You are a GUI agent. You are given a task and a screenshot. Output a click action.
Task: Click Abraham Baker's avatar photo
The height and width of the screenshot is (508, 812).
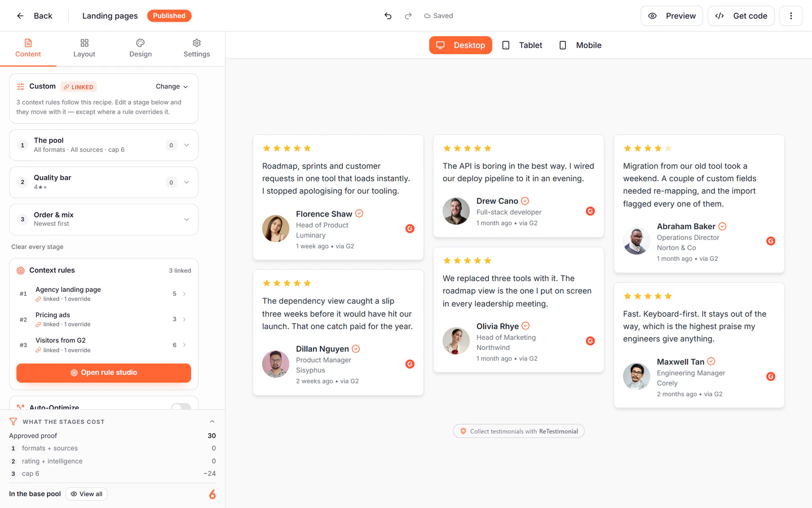[x=637, y=241]
